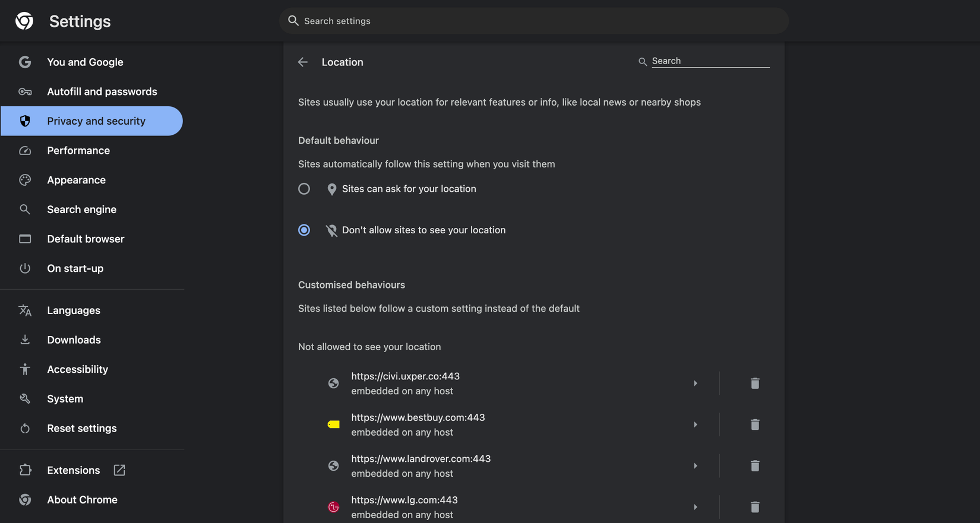Image resolution: width=980 pixels, height=523 pixels.
Task: Delete the civi.uxper.co site entry
Action: [x=755, y=383]
